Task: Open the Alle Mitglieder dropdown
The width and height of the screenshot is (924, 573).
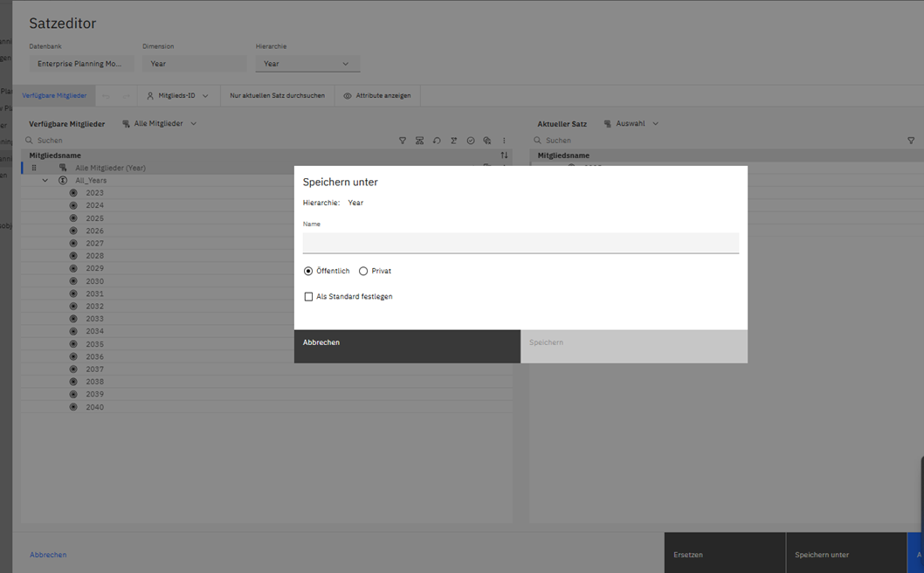Action: tap(160, 124)
